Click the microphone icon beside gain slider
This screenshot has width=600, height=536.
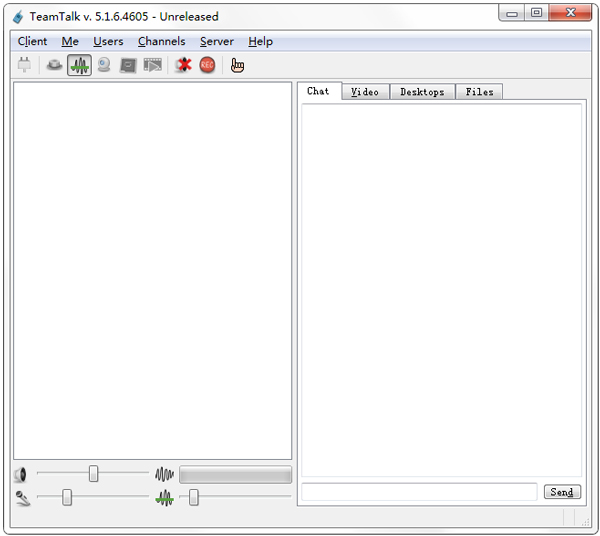tap(23, 498)
